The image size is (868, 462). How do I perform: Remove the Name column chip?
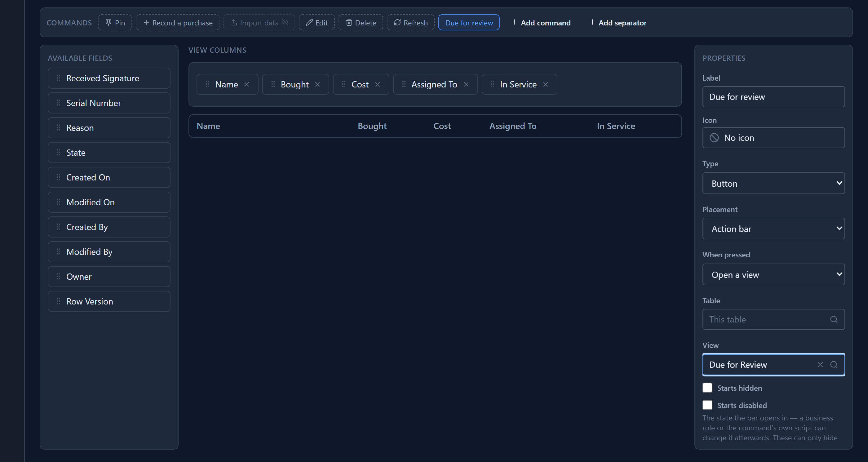coord(247,84)
